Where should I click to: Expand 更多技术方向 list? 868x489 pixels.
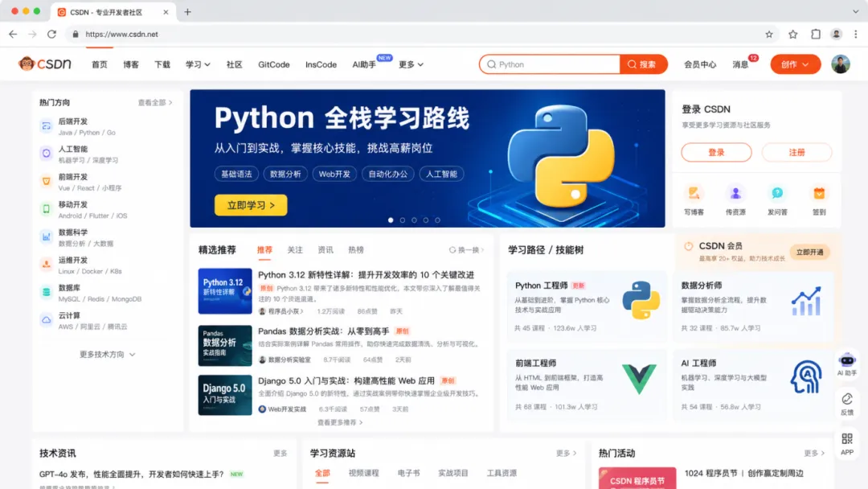pos(107,355)
